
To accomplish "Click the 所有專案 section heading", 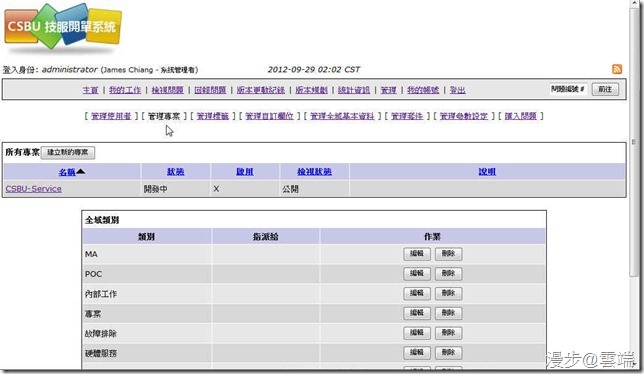I will (x=22, y=152).
